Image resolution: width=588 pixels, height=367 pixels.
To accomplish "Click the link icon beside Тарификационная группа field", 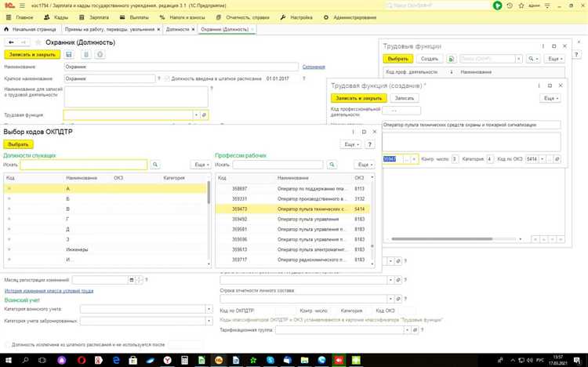I will pyautogui.click(x=415, y=330).
